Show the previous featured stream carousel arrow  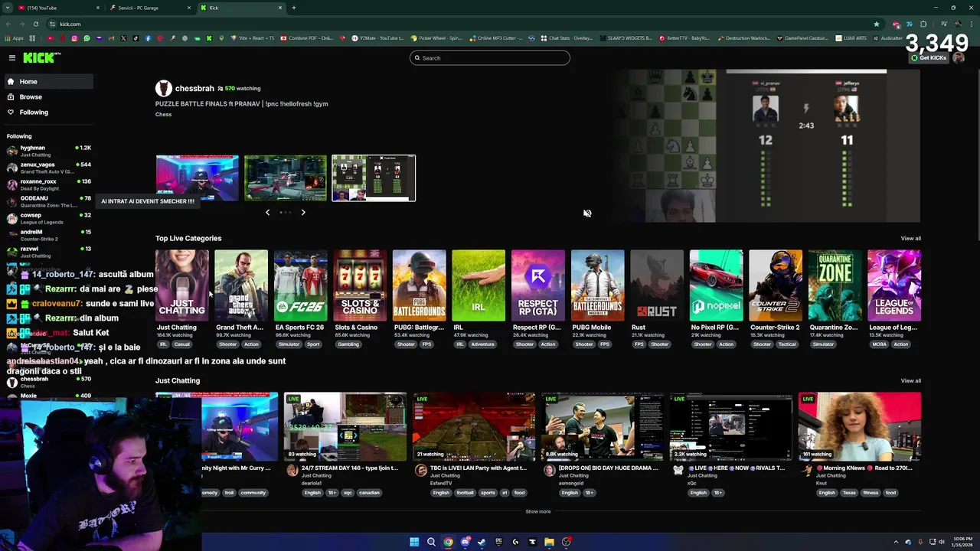[x=267, y=213]
